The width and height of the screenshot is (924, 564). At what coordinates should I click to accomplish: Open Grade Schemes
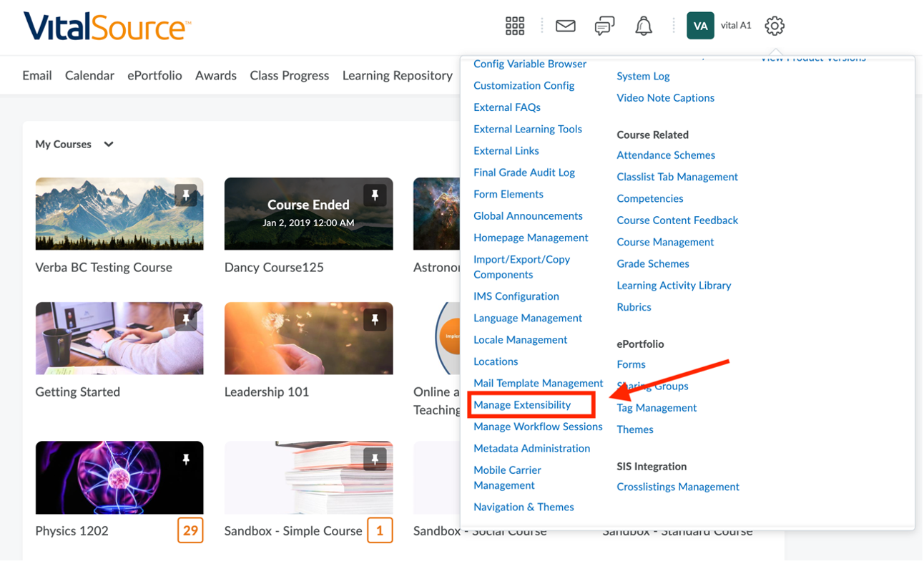click(653, 264)
